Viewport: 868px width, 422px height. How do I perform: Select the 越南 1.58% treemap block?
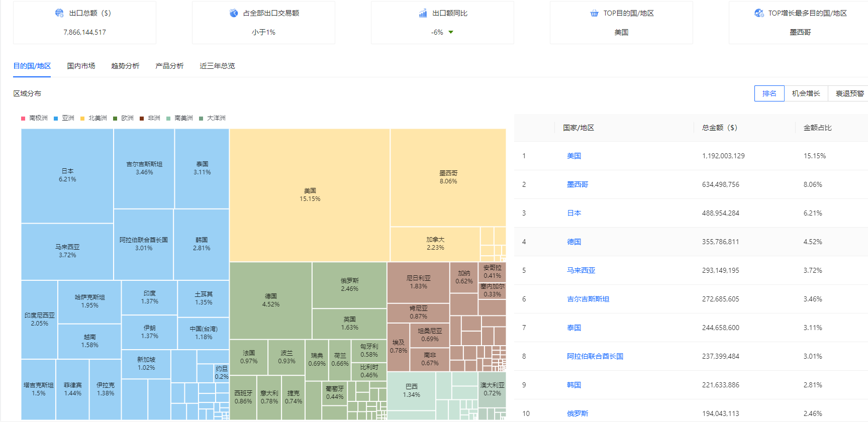coord(90,341)
